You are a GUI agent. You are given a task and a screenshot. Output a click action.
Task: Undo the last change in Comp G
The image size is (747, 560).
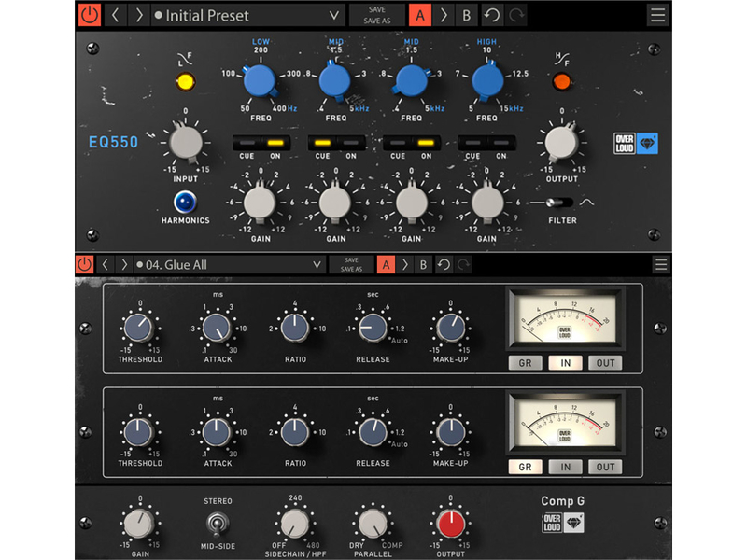pyautogui.click(x=444, y=264)
